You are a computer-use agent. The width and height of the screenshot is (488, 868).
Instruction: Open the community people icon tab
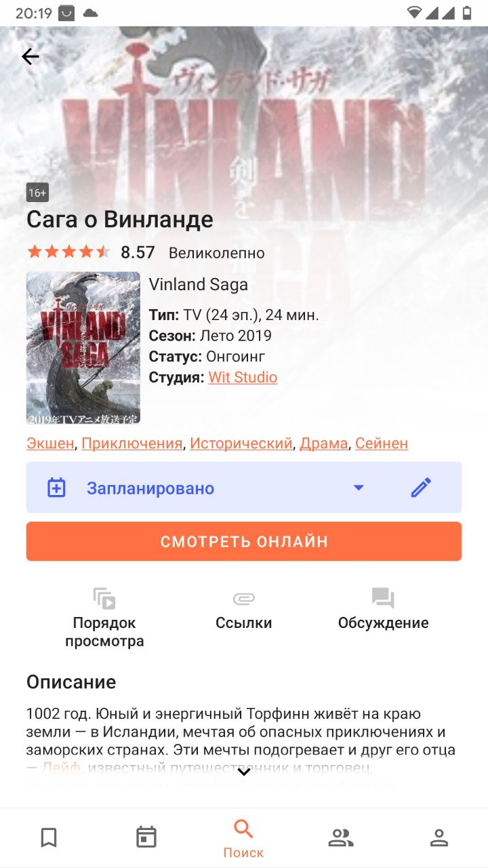(341, 838)
